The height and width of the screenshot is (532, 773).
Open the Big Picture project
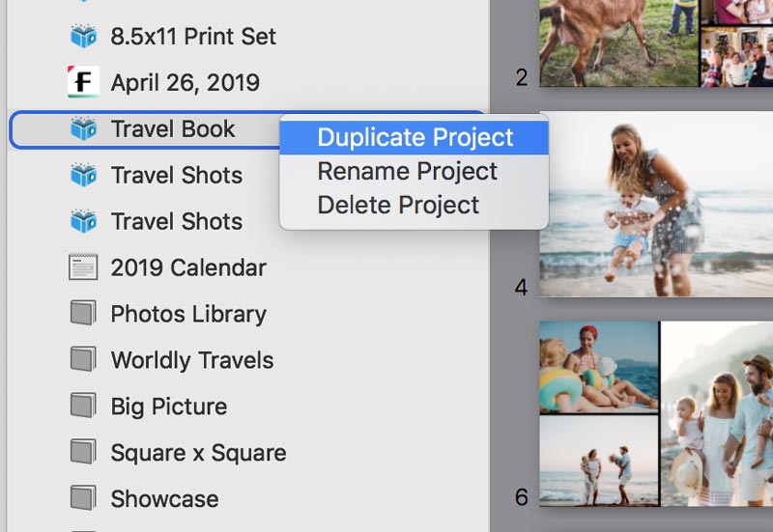[x=169, y=406]
